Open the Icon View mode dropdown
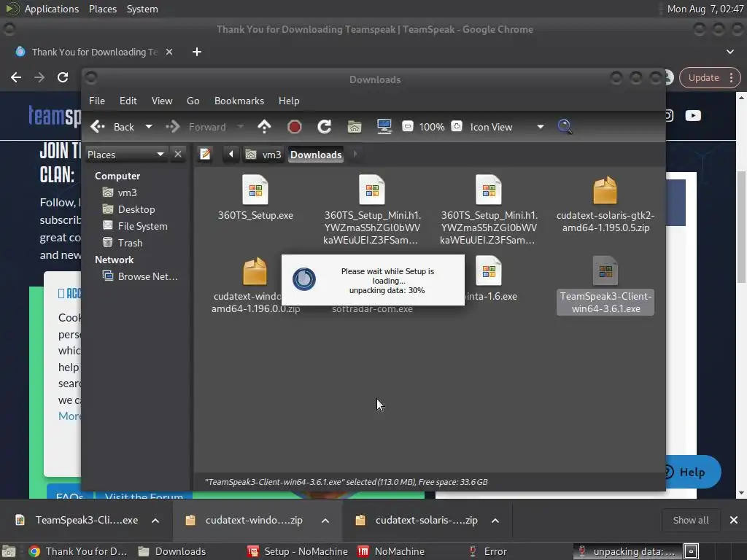747x560 pixels. tap(507, 127)
